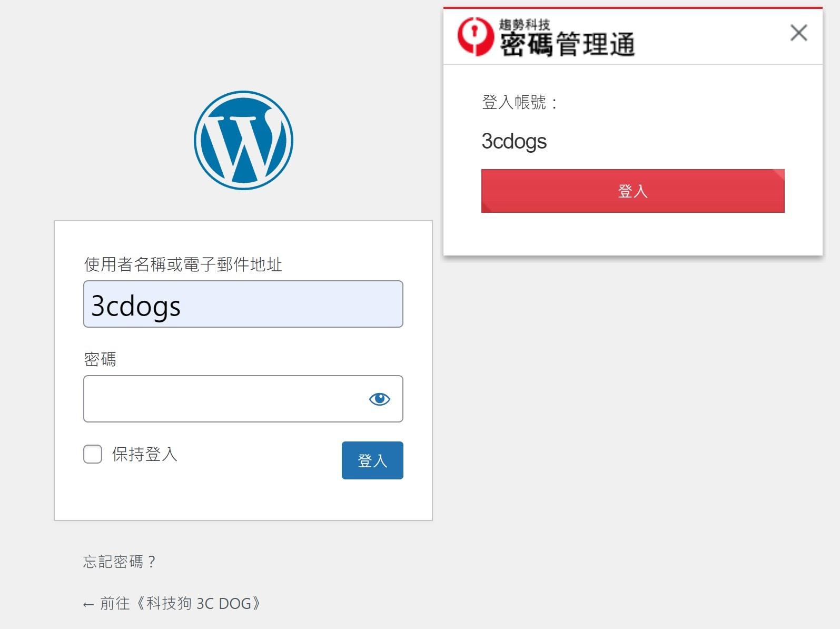Image resolution: width=840 pixels, height=629 pixels.
Task: Click the red 登入 button in password manager
Action: click(x=633, y=191)
